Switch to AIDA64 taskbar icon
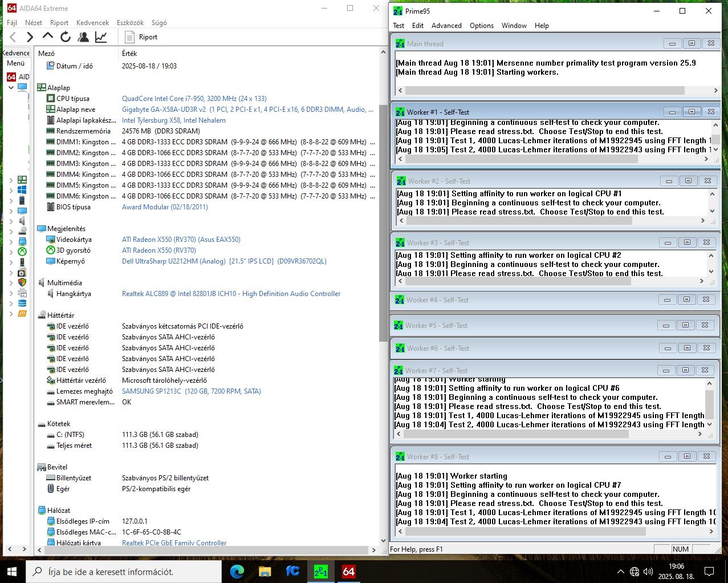This screenshot has height=583, width=728. pyautogui.click(x=349, y=572)
